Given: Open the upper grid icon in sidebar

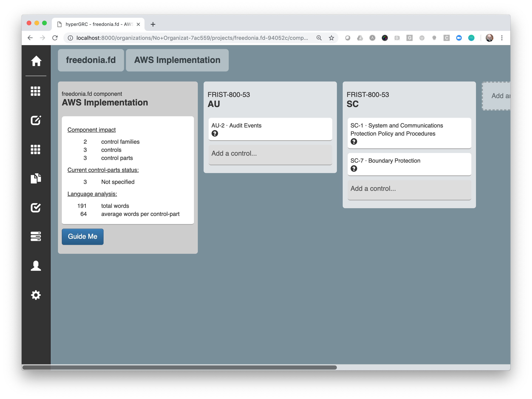Looking at the screenshot, I should point(36,91).
